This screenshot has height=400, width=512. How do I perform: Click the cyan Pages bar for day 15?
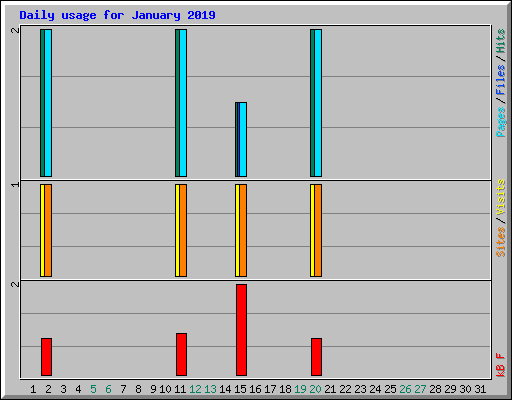tap(243, 139)
